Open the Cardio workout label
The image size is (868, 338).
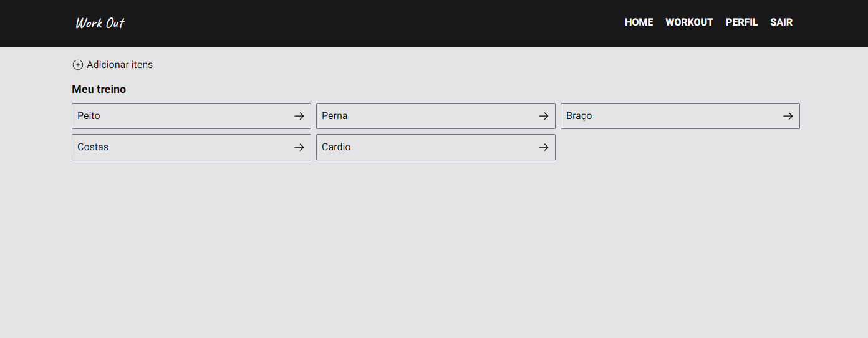(336, 147)
